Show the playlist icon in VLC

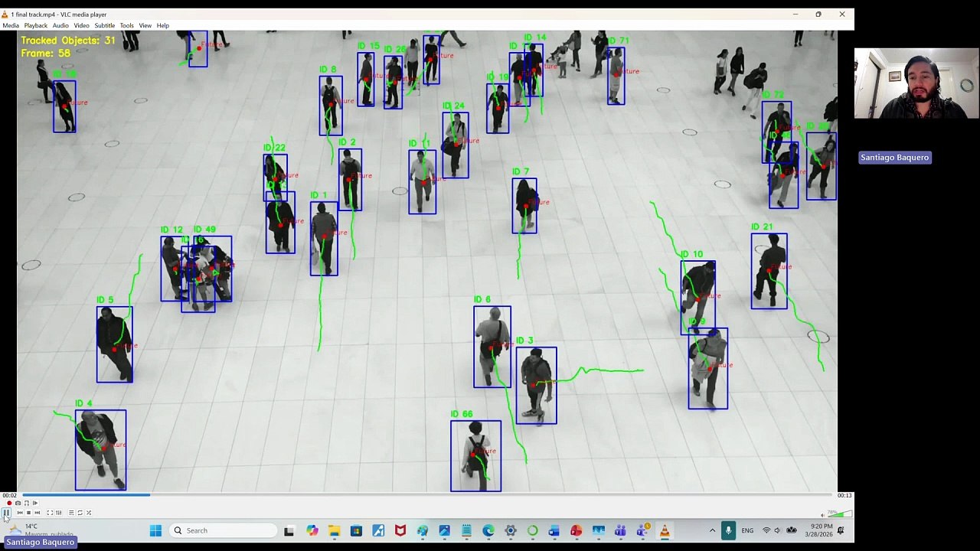71,513
